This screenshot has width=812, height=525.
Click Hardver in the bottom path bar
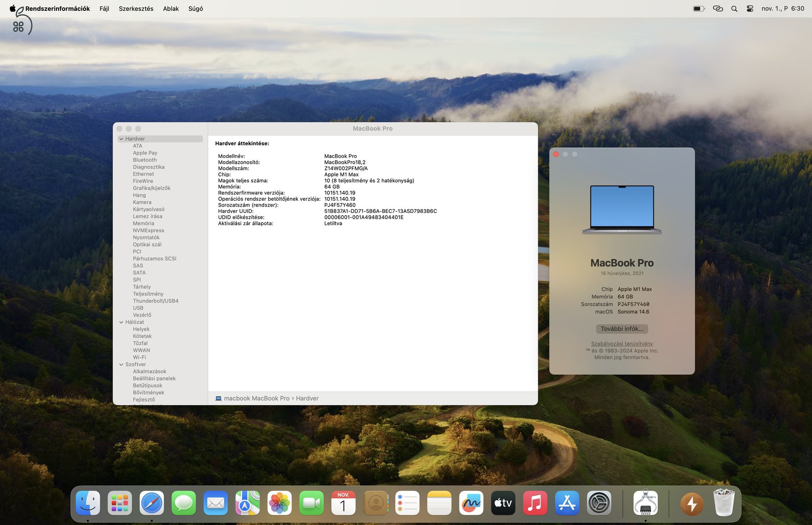[x=307, y=398]
